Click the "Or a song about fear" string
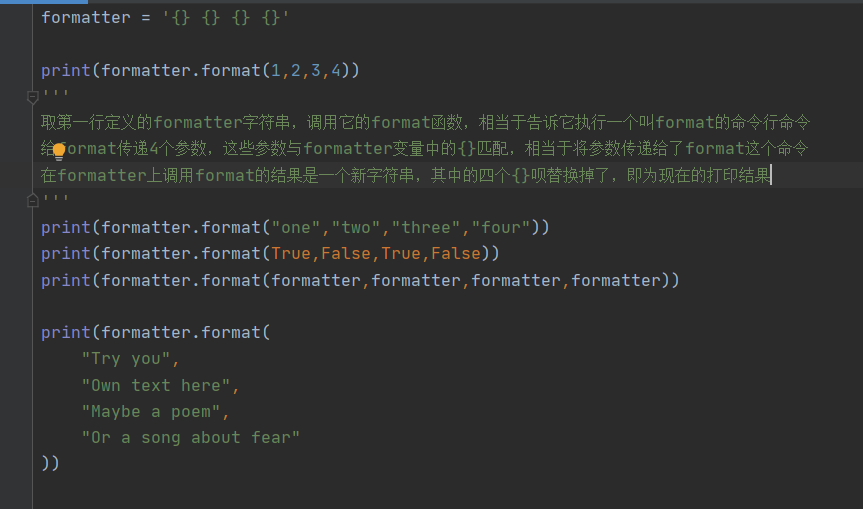This screenshot has height=509, width=863. (x=190, y=437)
